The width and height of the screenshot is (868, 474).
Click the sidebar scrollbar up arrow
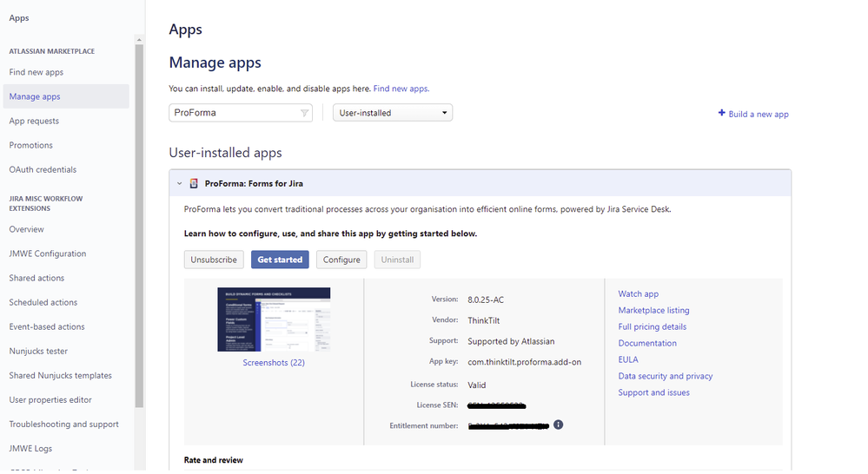pyautogui.click(x=139, y=39)
